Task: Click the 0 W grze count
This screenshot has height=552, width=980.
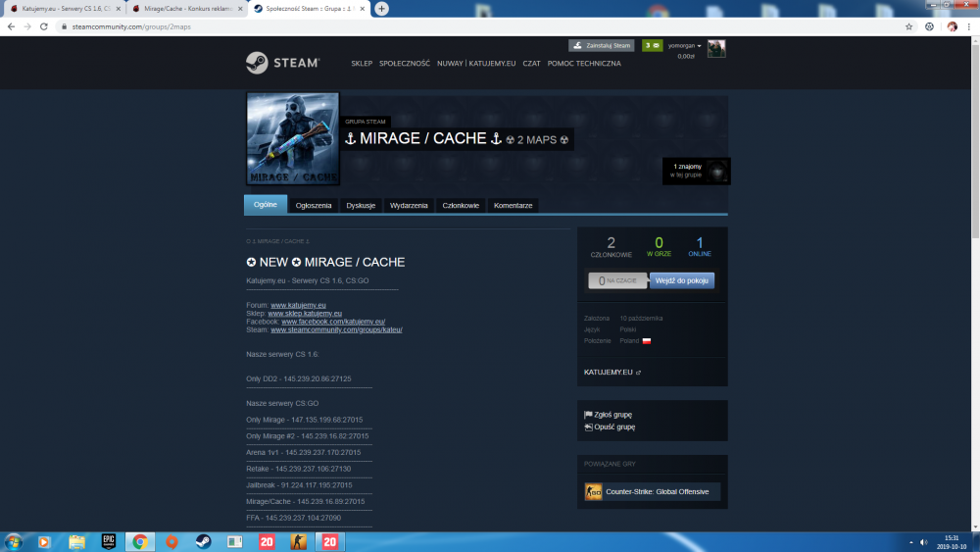Action: (659, 246)
